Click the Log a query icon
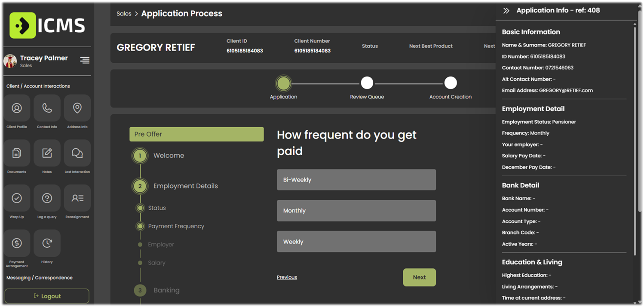 [47, 198]
